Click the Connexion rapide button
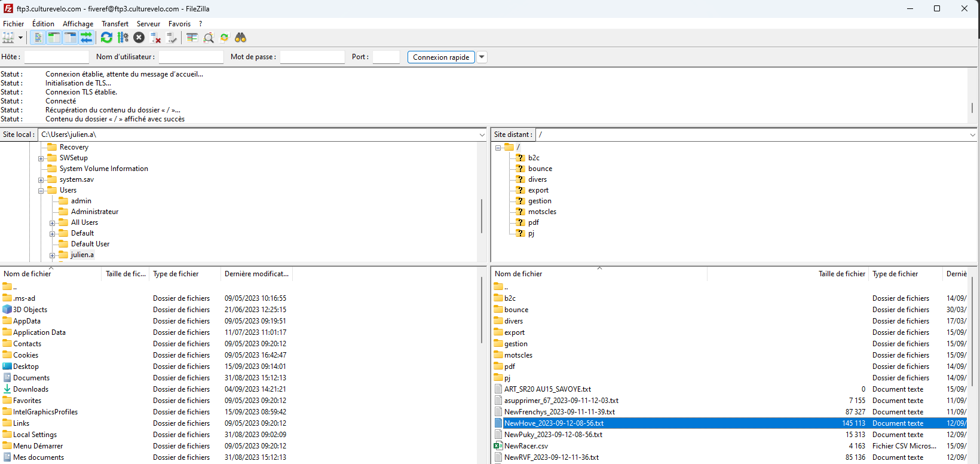Viewport: 980px width, 464px height. (441, 57)
